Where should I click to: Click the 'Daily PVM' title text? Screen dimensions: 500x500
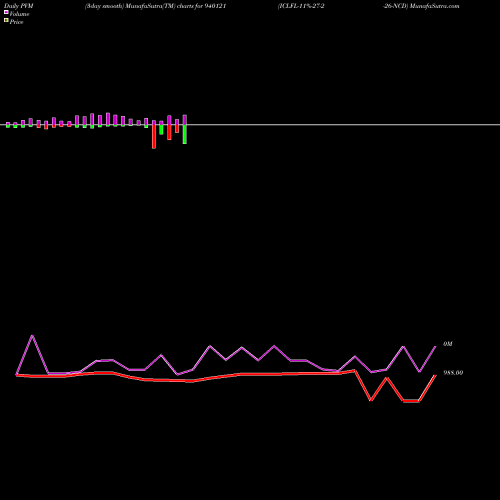(19, 6)
